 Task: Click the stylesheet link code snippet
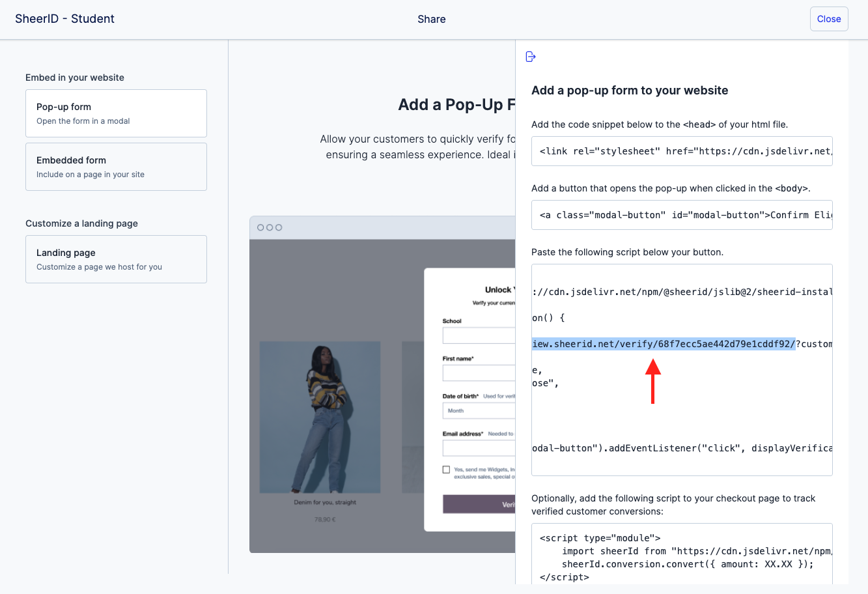click(681, 151)
